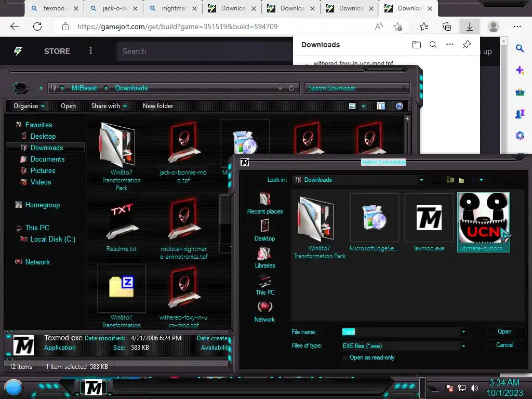The width and height of the screenshot is (532, 399).
Task: Open the Favorites list icon
Action: click(424, 26)
